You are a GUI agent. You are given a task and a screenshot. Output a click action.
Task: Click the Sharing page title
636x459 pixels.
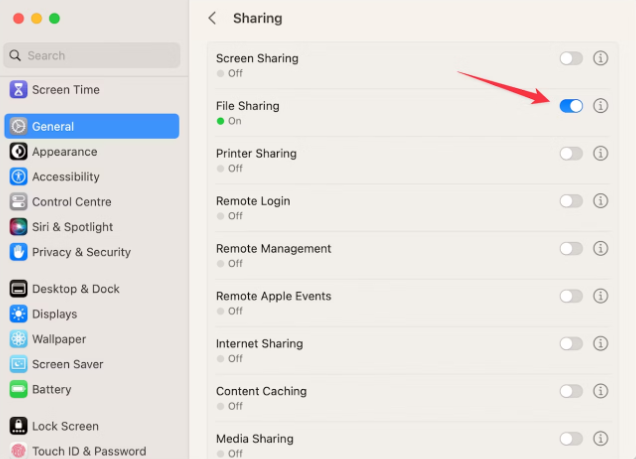pos(258,18)
